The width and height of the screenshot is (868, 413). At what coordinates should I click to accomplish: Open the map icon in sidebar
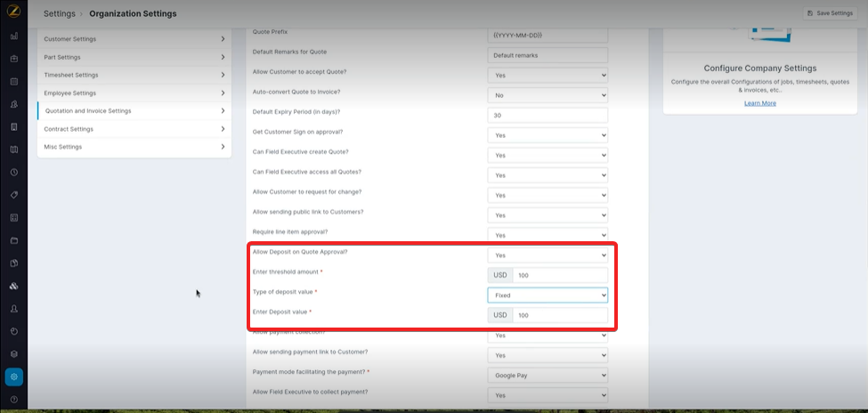[14, 150]
